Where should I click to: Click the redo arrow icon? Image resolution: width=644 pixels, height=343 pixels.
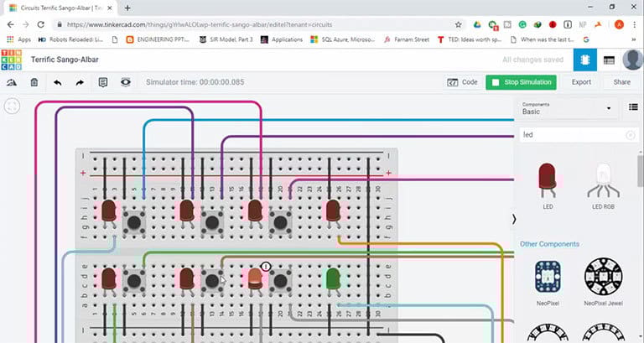pos(80,82)
